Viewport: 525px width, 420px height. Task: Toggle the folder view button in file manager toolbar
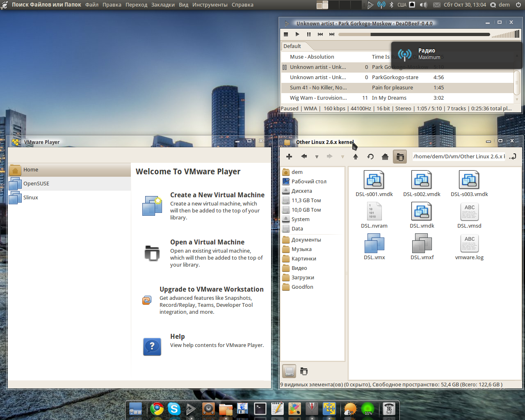[400, 157]
